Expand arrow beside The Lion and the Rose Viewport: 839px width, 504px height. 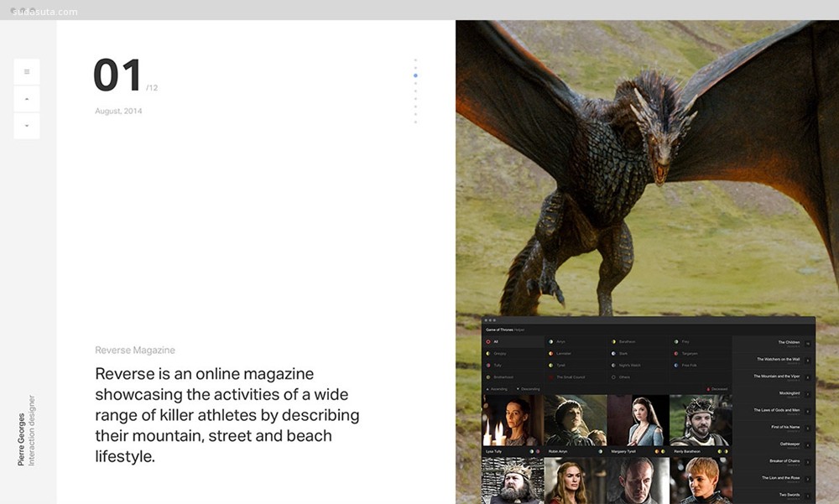pyautogui.click(x=808, y=480)
